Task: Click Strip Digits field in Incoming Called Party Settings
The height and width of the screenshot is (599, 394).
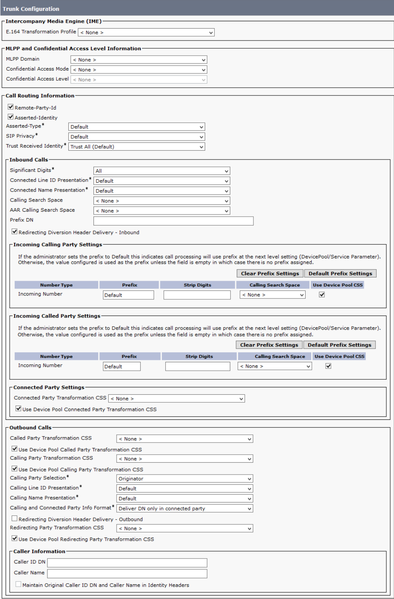Action: pyautogui.click(x=198, y=366)
